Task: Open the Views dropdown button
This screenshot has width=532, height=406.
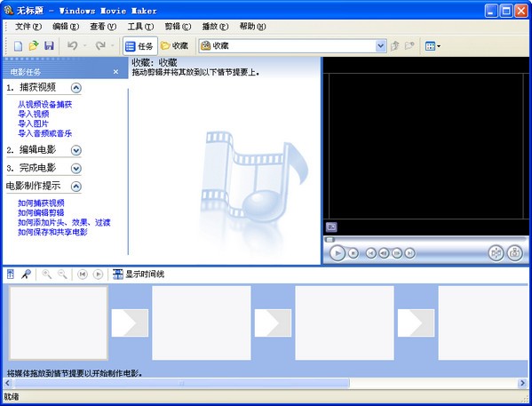Action: click(x=433, y=46)
